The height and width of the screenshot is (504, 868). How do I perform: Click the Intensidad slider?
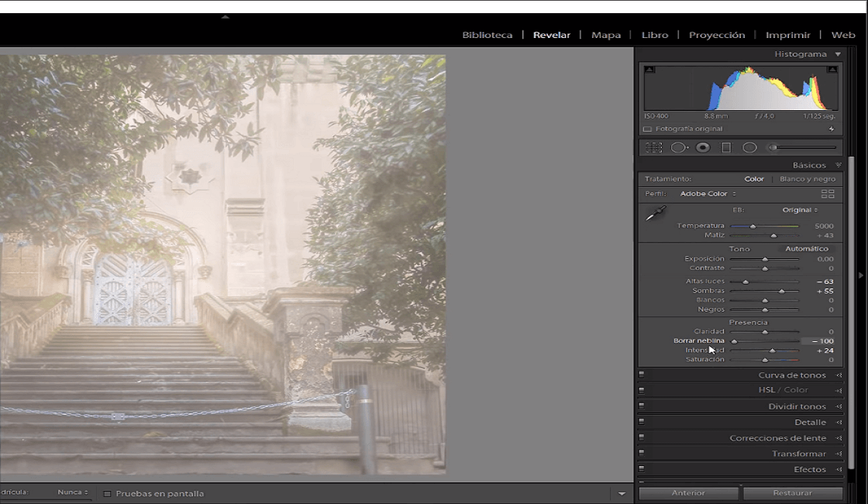[x=764, y=350]
